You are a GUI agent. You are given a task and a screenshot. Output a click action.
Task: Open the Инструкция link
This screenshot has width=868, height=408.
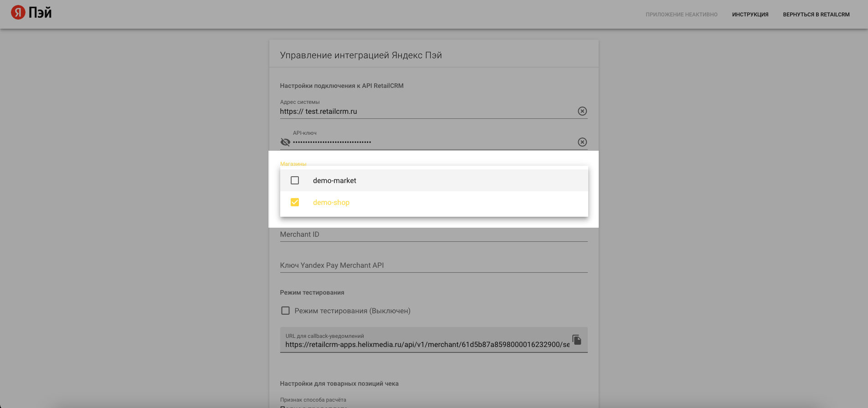(750, 15)
